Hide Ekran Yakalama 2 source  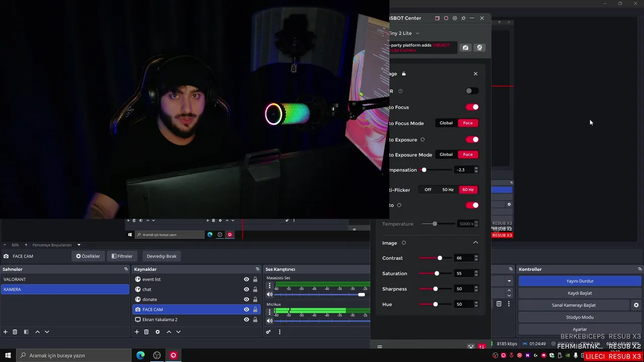pos(247,320)
